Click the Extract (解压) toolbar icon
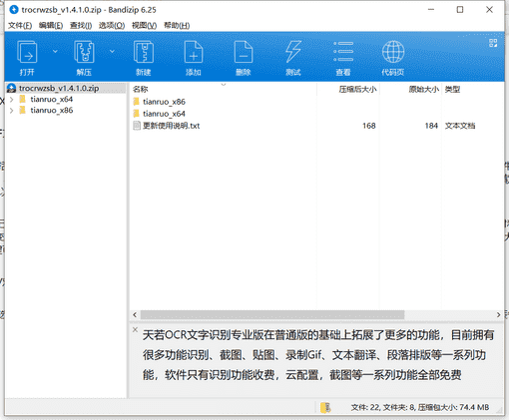This screenshot has width=509, height=420. [84, 52]
